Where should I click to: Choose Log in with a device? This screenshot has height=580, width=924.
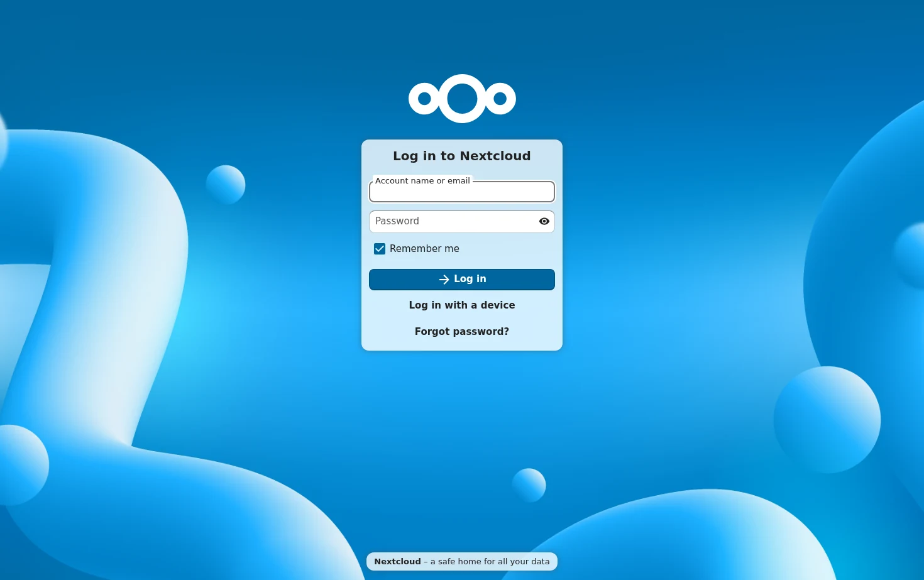click(x=462, y=305)
